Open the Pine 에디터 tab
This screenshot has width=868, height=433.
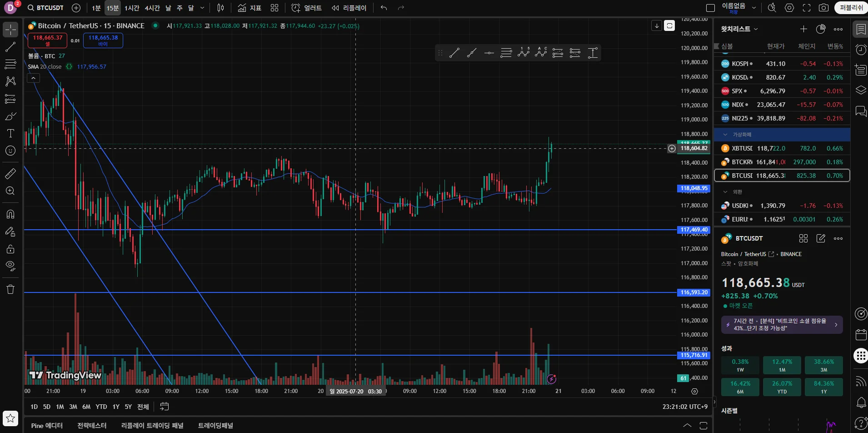point(47,426)
